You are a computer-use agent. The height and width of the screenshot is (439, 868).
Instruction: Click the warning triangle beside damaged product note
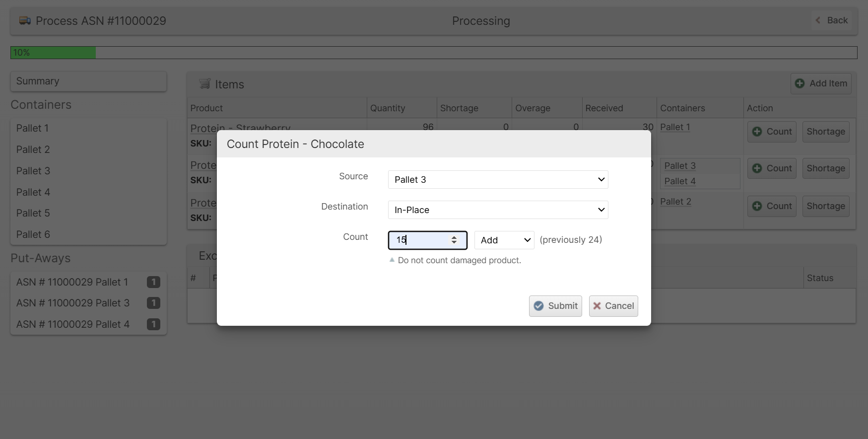coord(392,260)
